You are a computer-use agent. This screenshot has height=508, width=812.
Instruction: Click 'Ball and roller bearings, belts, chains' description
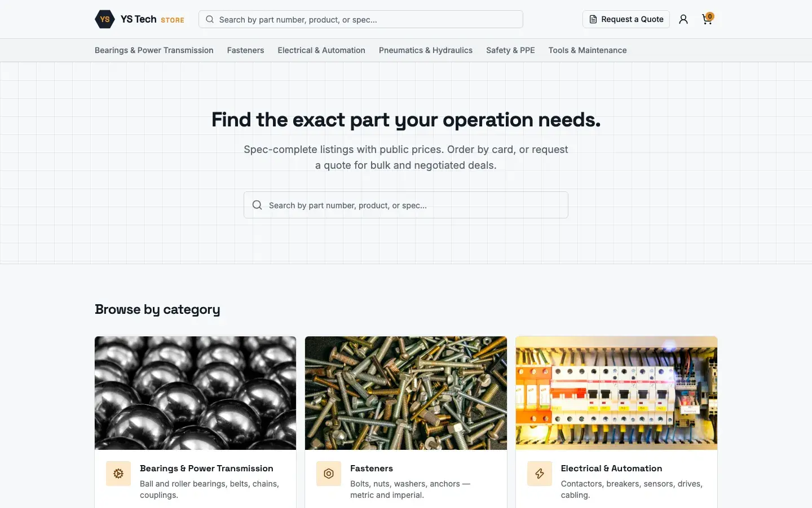click(x=209, y=489)
